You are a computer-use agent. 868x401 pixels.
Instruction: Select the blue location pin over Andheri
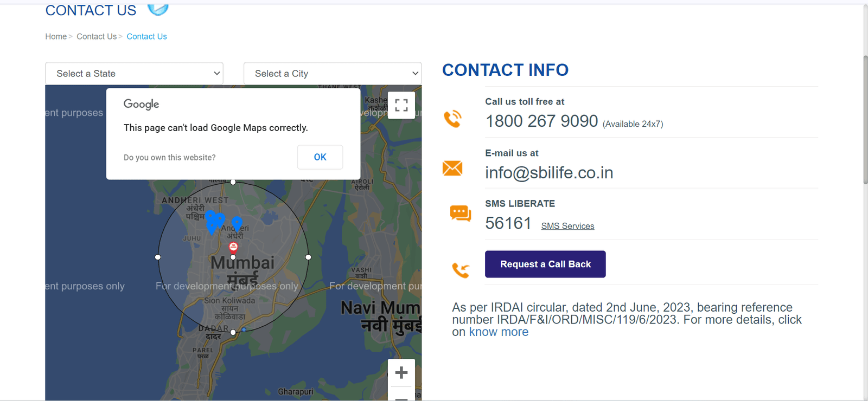pyautogui.click(x=237, y=224)
